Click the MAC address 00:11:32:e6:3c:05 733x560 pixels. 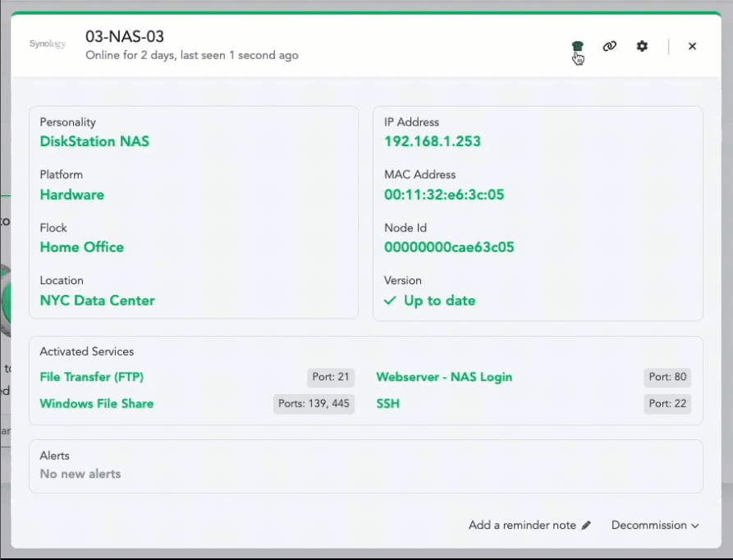(444, 195)
